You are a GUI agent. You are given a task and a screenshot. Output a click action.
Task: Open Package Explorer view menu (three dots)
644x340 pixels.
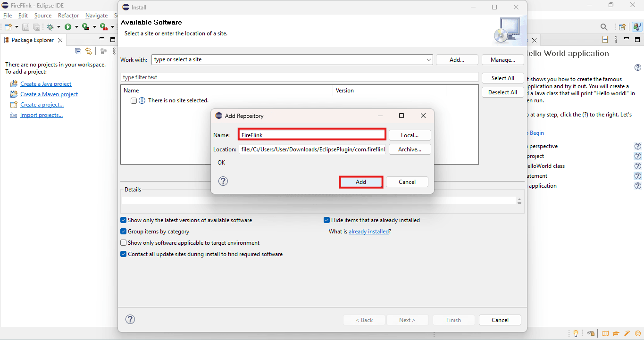point(113,51)
